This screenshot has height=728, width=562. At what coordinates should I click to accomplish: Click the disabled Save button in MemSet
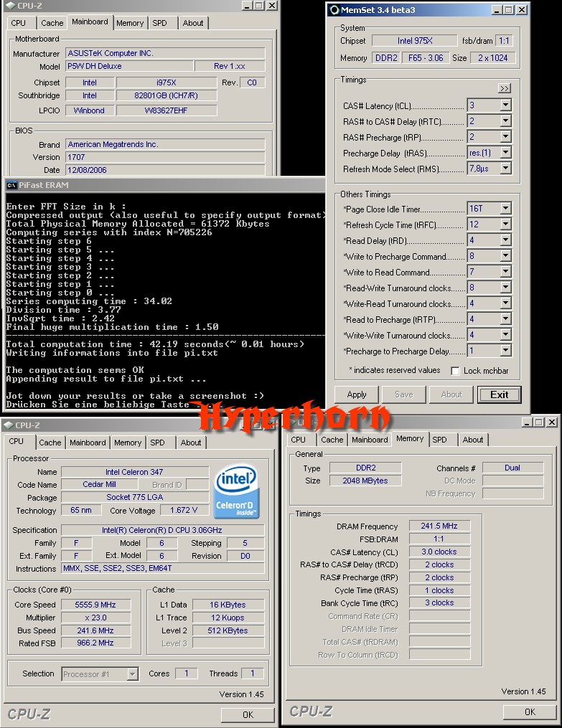click(403, 394)
